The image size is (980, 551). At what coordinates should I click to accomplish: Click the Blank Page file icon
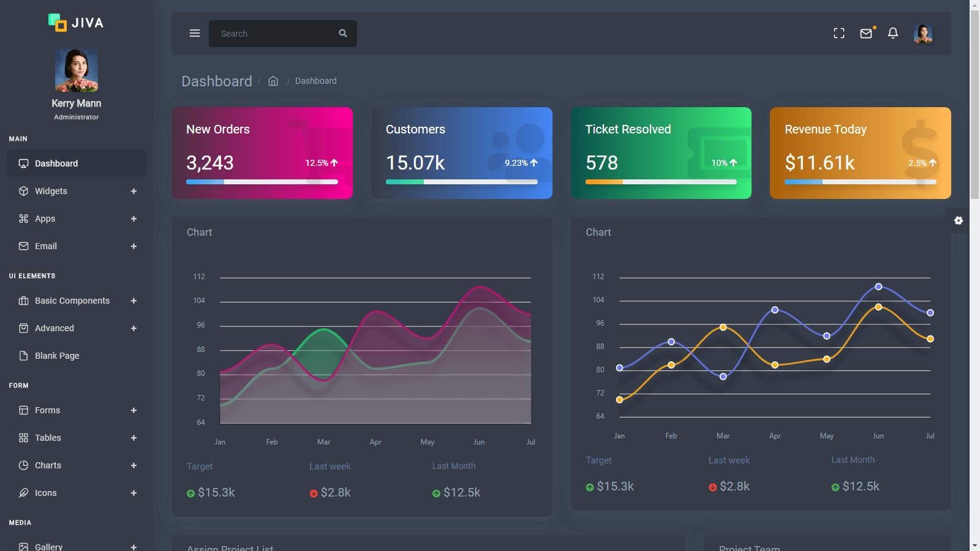[x=24, y=356]
